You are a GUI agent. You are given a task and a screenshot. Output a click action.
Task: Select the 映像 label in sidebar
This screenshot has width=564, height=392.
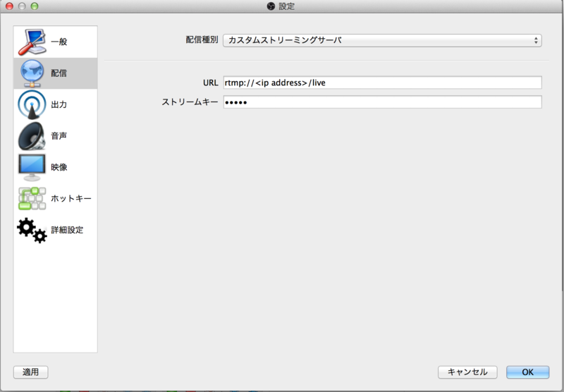(x=59, y=167)
